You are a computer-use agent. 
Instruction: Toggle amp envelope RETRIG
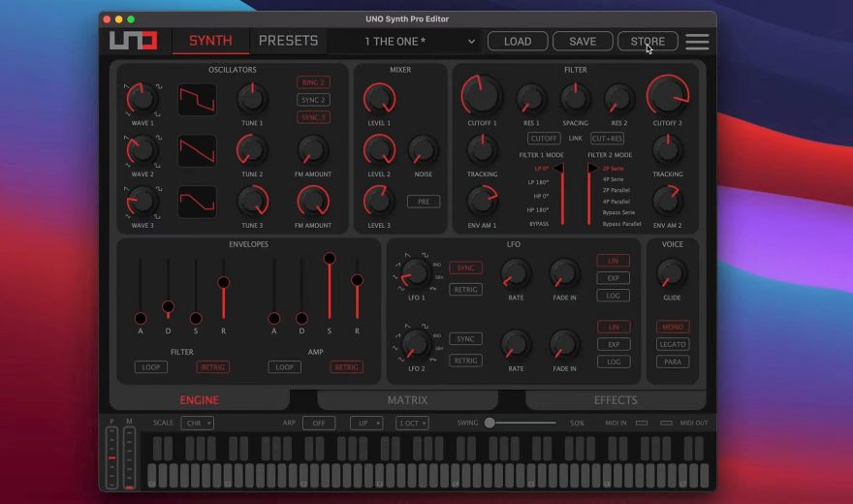347,367
